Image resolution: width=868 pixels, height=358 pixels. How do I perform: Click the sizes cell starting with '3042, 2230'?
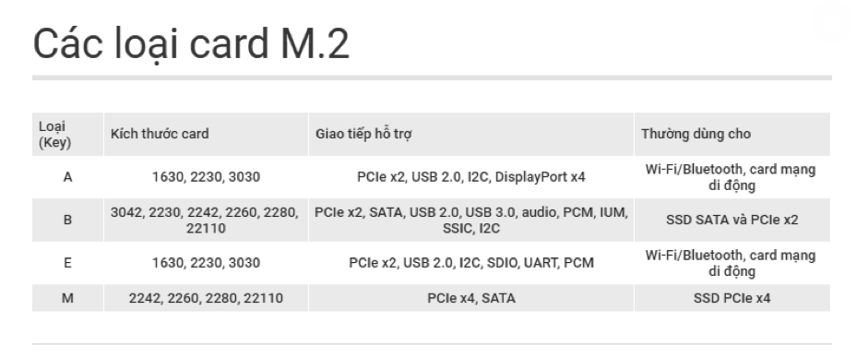[x=206, y=221]
